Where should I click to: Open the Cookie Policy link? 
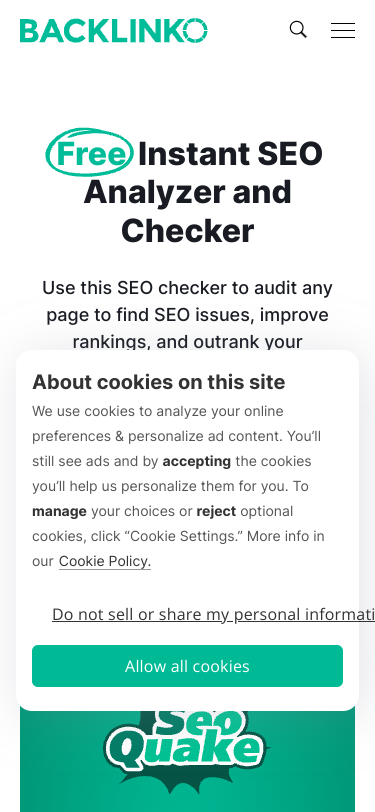point(105,561)
